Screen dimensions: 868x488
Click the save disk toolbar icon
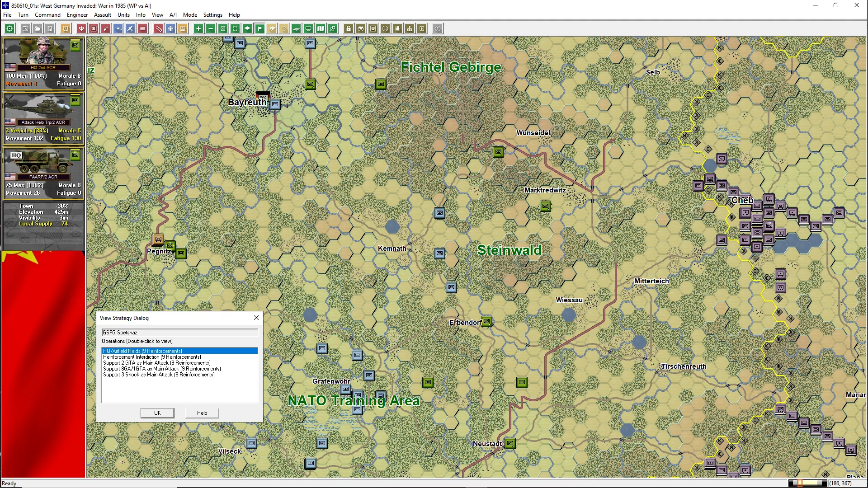(50, 28)
